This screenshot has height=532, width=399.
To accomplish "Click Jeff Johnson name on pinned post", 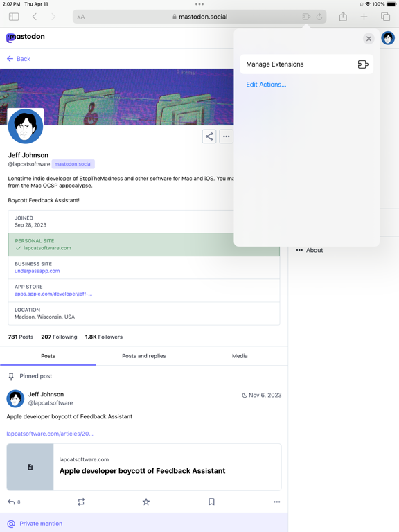I will point(46,394).
